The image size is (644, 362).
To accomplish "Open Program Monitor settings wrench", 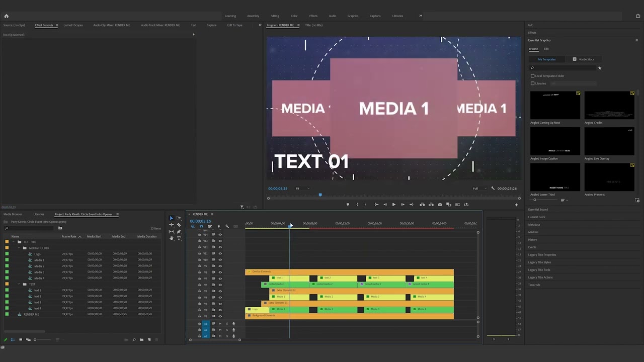I will 493,189.
